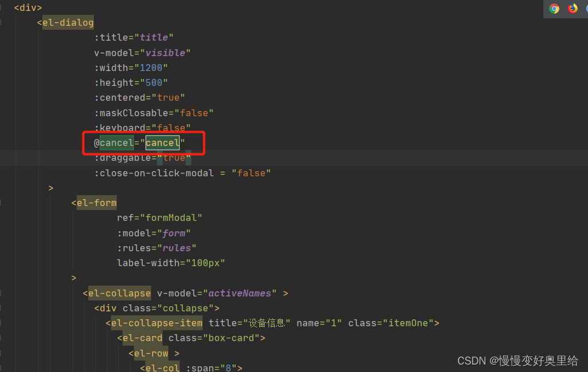Open the page preview in Firefox
The image size is (588, 372).
tap(574, 9)
